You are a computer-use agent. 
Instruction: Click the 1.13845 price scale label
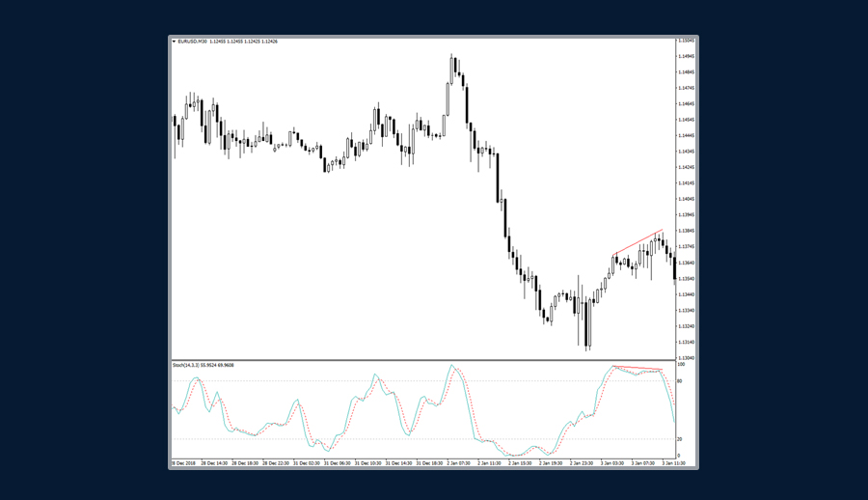click(x=687, y=231)
